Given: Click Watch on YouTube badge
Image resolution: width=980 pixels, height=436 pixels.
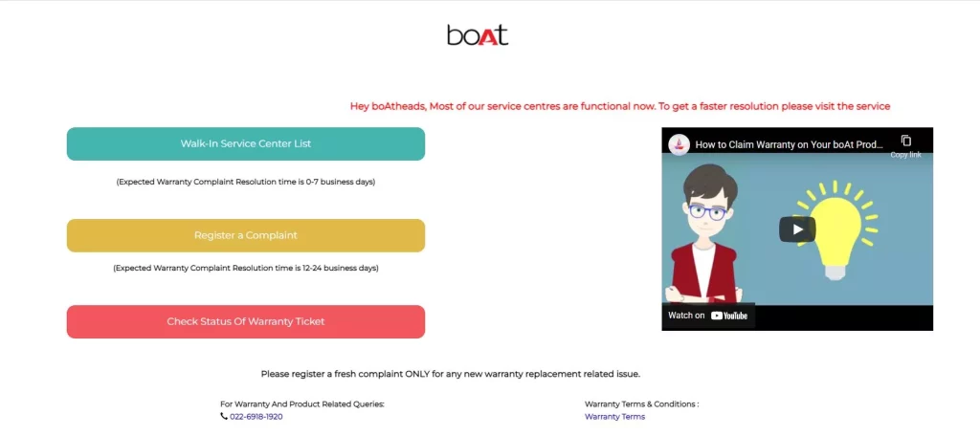Looking at the screenshot, I should 708,316.
